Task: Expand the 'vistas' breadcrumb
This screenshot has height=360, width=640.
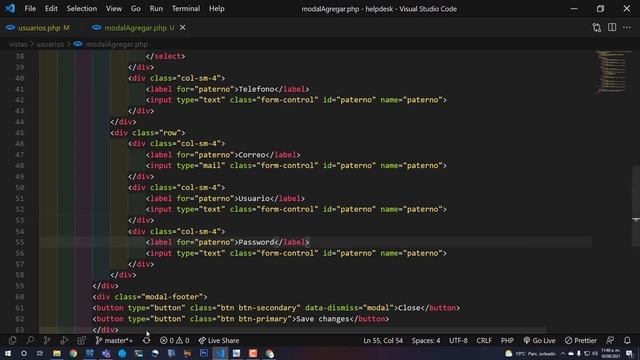Action: click(18, 44)
